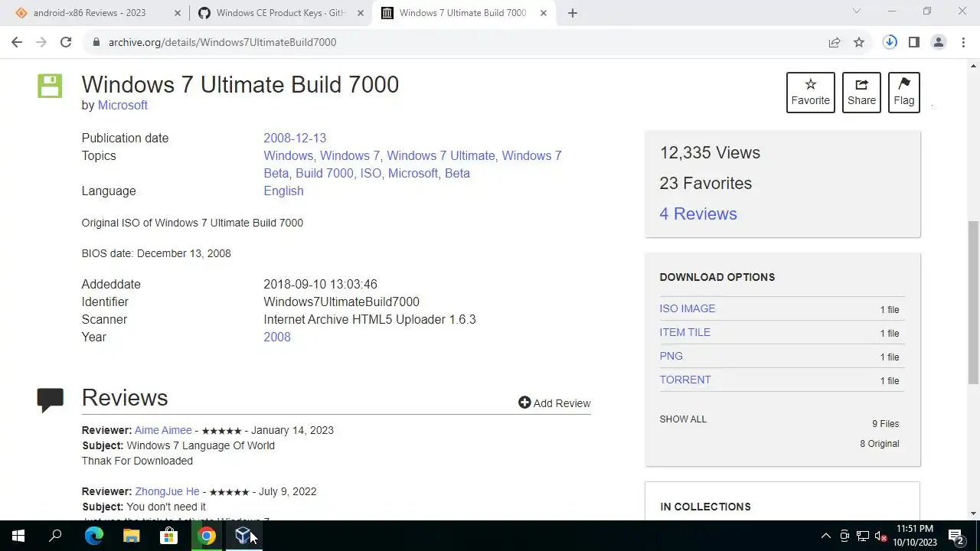Open network icon in system tray
Screen dimensions: 980x551
point(863,536)
